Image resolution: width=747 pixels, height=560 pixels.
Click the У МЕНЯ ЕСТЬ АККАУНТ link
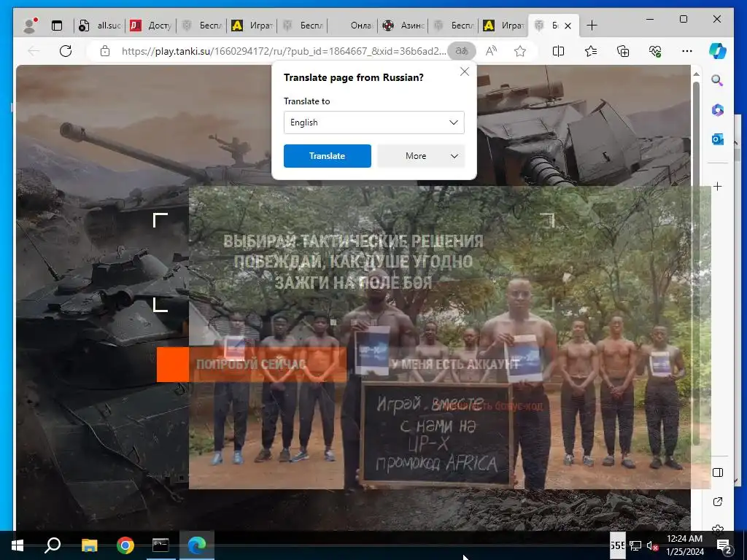pos(455,365)
